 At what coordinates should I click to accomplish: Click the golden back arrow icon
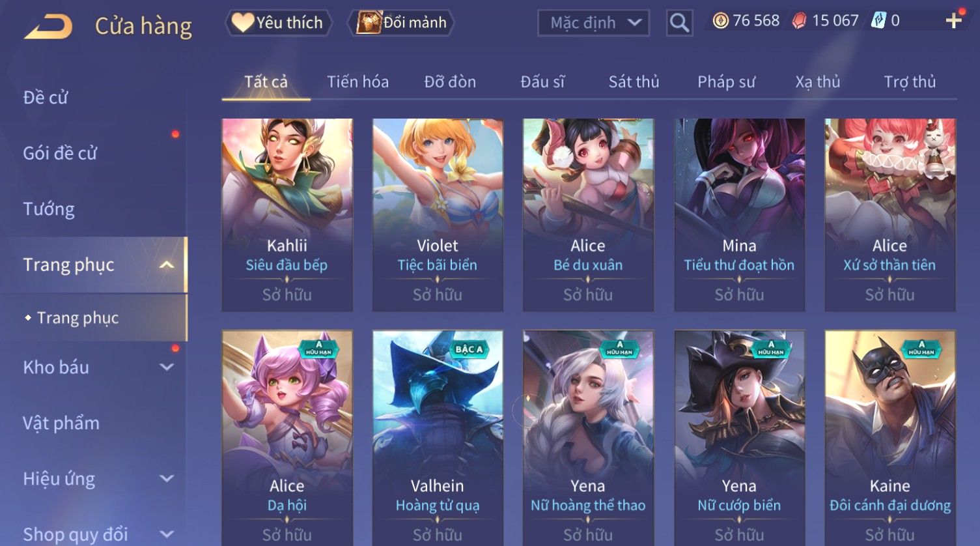(48, 26)
